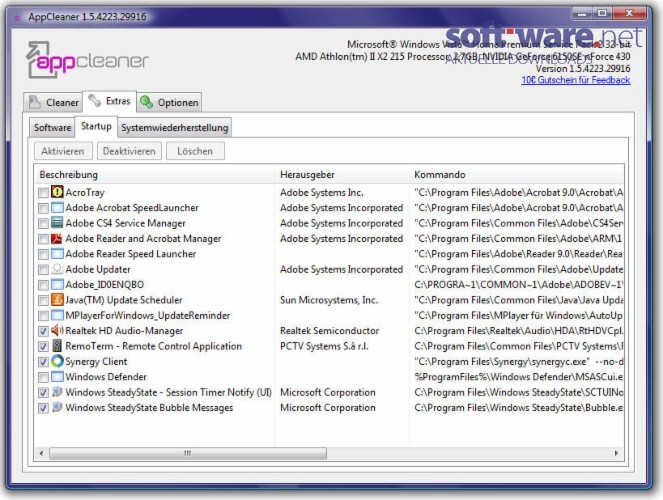
Task: Tick the Adobe Reader Speed Launcher checkbox
Action: (43, 254)
